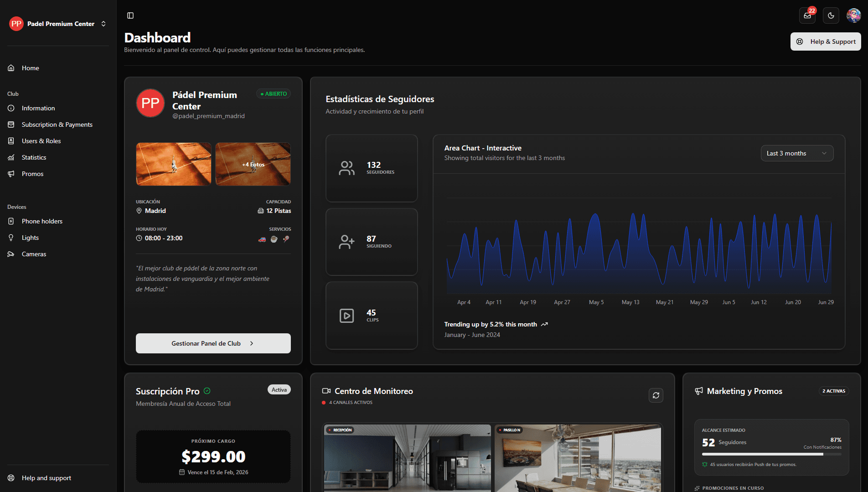Open the Last 3 months dropdown
The image size is (868, 492).
click(x=797, y=153)
